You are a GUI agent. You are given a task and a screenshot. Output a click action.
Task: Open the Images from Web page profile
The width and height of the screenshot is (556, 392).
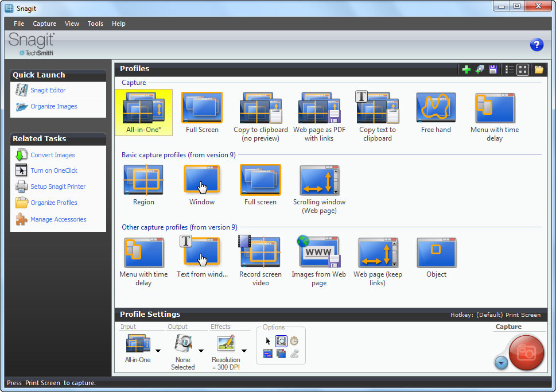pyautogui.click(x=318, y=251)
